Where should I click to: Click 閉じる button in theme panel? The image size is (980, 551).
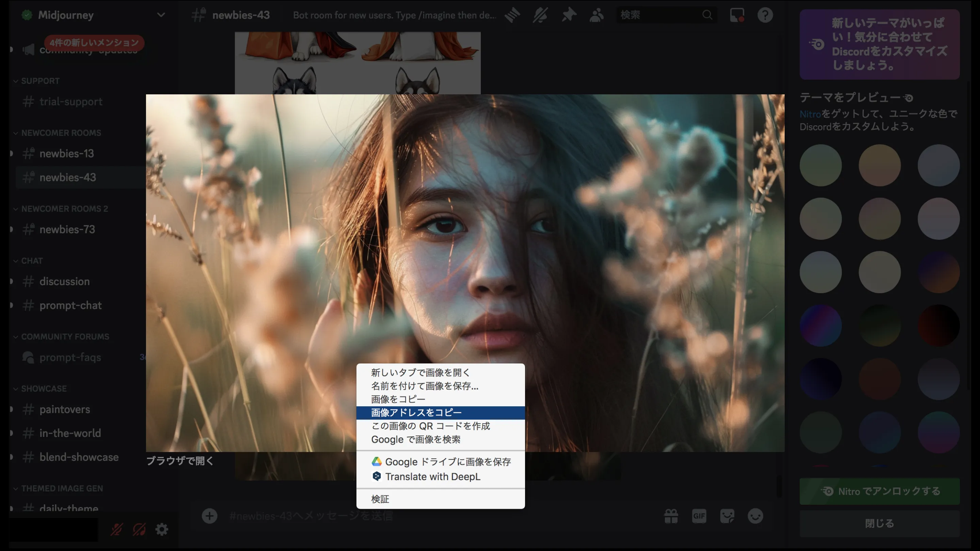pyautogui.click(x=879, y=523)
